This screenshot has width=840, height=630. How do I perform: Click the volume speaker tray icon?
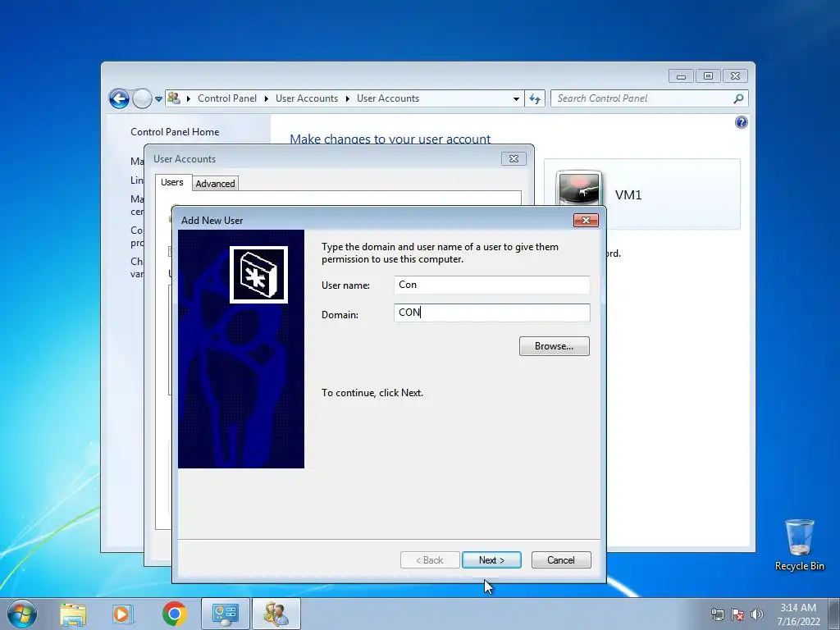756,614
